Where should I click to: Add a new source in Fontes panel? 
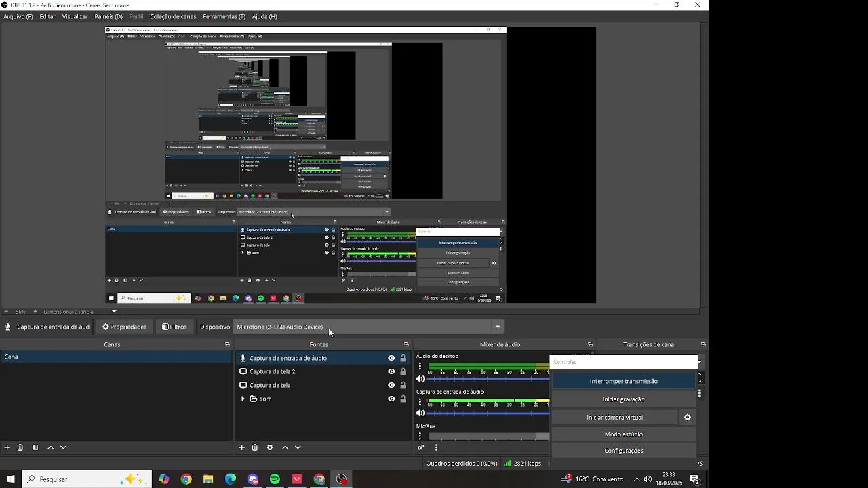coord(241,447)
